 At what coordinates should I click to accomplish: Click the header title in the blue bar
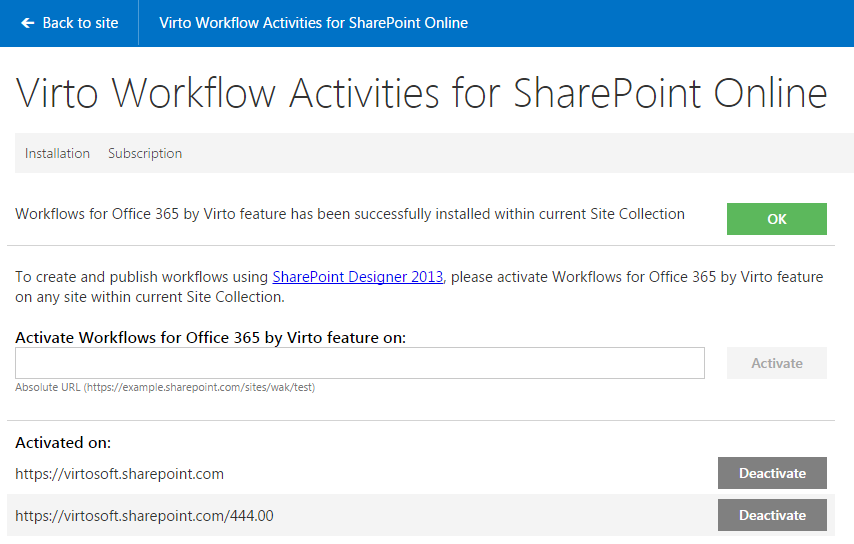click(x=313, y=23)
